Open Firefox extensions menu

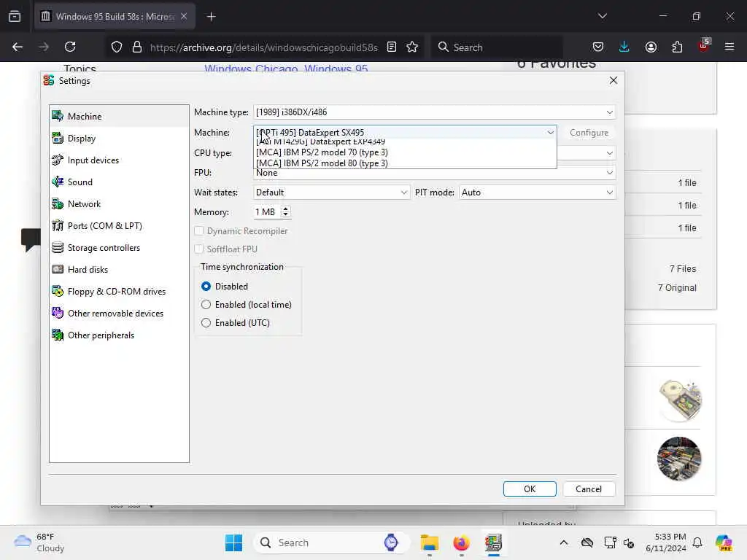(677, 47)
